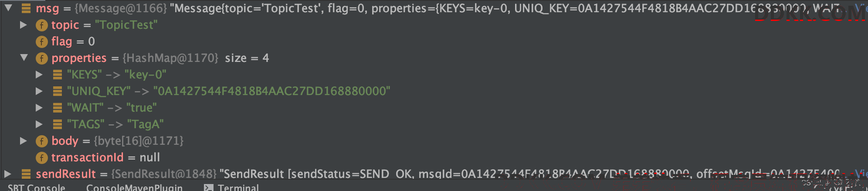Image resolution: width=868 pixels, height=191 pixels.
Task: Click the field icon beside flag
Action: click(x=41, y=42)
